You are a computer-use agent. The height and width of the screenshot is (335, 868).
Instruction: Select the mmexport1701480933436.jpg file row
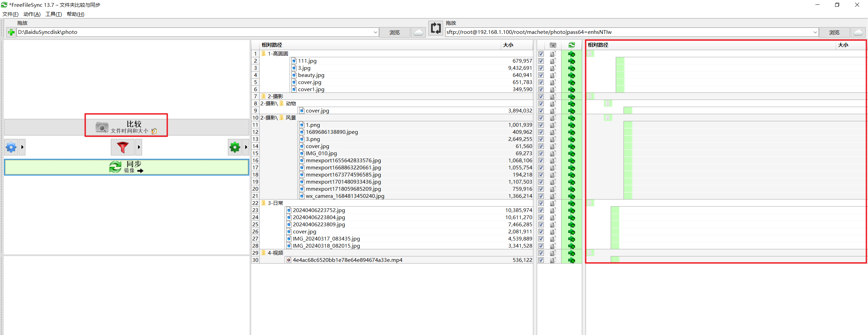click(396, 182)
